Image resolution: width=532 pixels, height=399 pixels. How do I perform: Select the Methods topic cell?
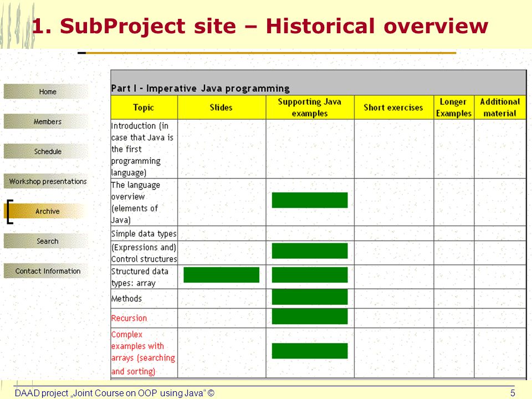tap(144, 299)
